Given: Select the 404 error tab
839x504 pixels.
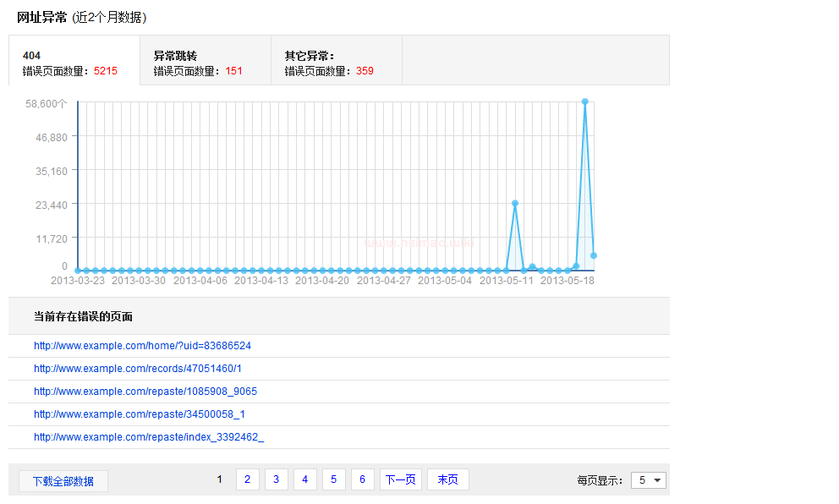Looking at the screenshot, I should pos(74,63).
